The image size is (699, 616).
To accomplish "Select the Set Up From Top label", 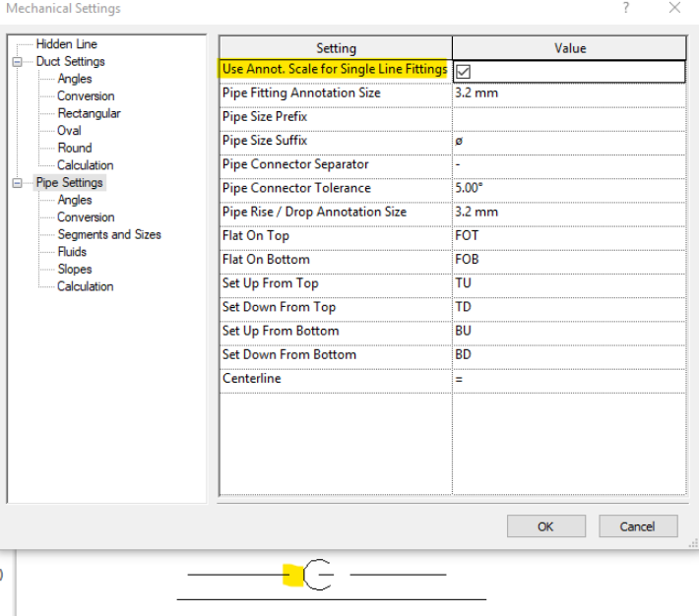I will 270,283.
